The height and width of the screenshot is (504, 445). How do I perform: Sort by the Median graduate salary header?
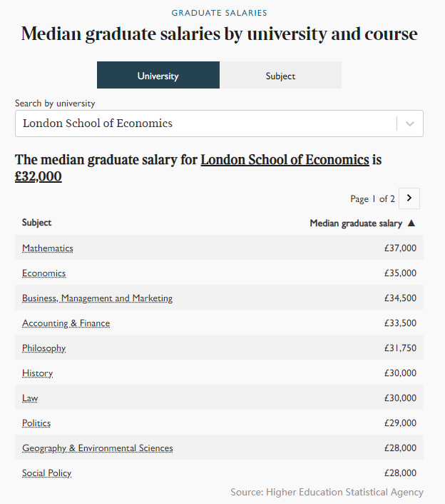(356, 223)
